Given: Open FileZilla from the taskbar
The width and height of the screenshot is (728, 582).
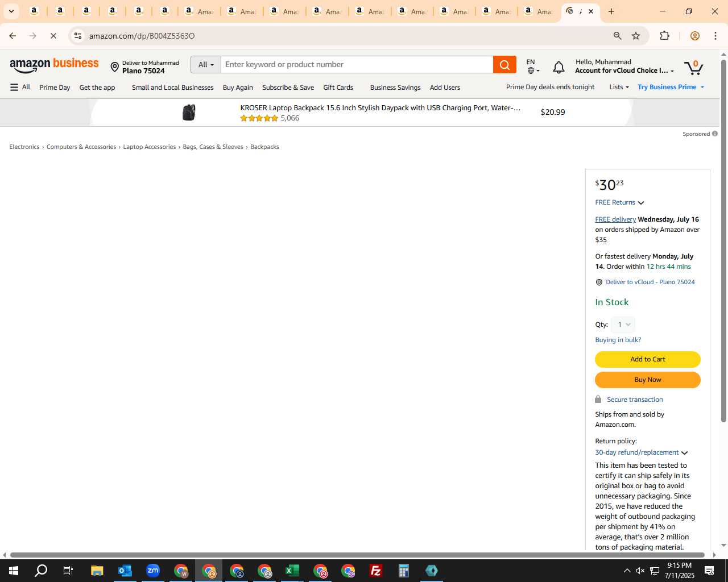Looking at the screenshot, I should coord(375,571).
